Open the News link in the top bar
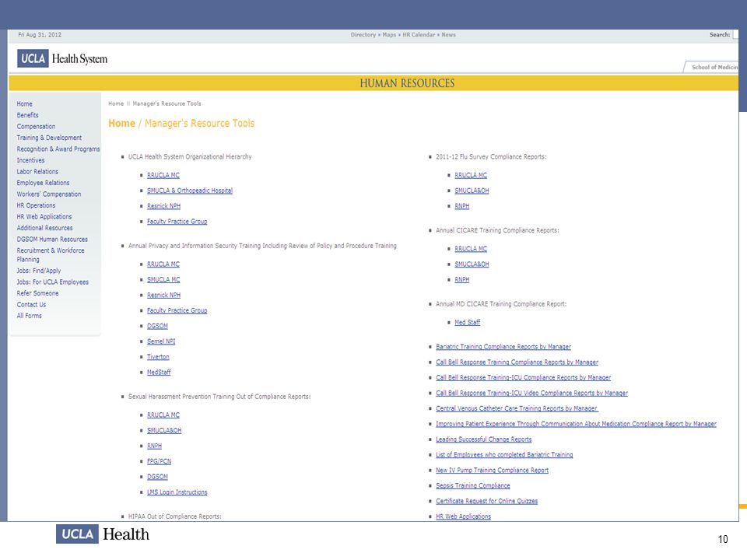Screen dimensions: 747x560 point(448,35)
